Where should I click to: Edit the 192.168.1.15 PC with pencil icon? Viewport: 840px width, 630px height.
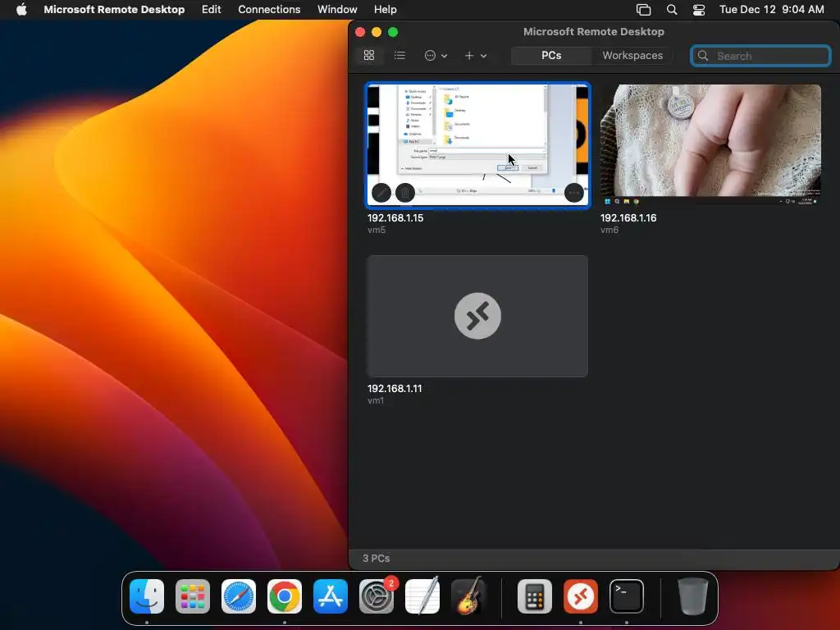[381, 193]
